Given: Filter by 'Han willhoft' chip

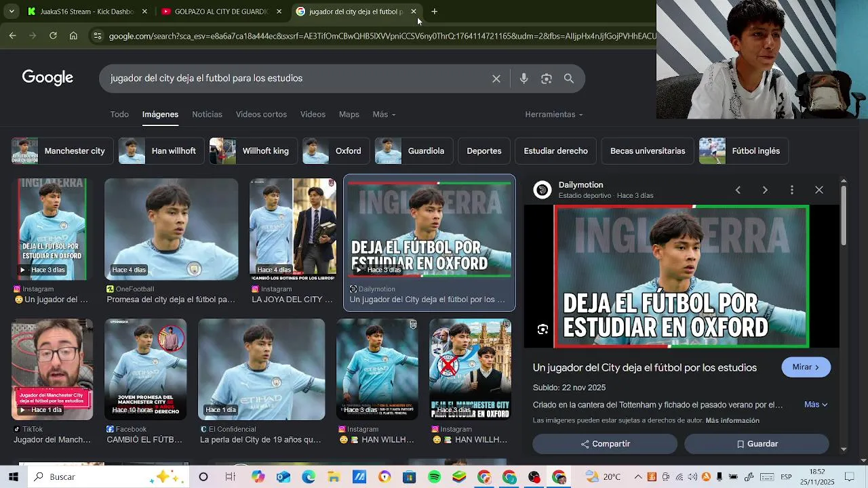Looking at the screenshot, I should [x=161, y=151].
